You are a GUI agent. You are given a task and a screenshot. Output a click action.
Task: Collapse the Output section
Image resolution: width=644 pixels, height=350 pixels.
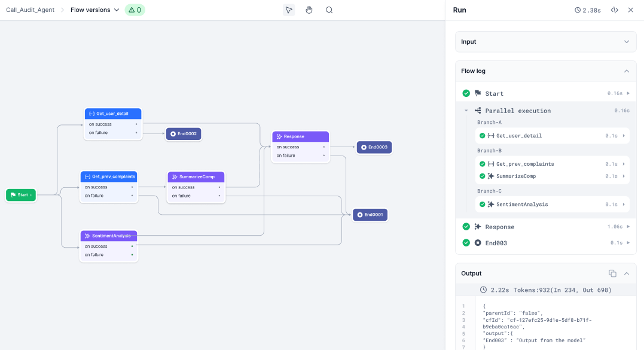pyautogui.click(x=626, y=273)
